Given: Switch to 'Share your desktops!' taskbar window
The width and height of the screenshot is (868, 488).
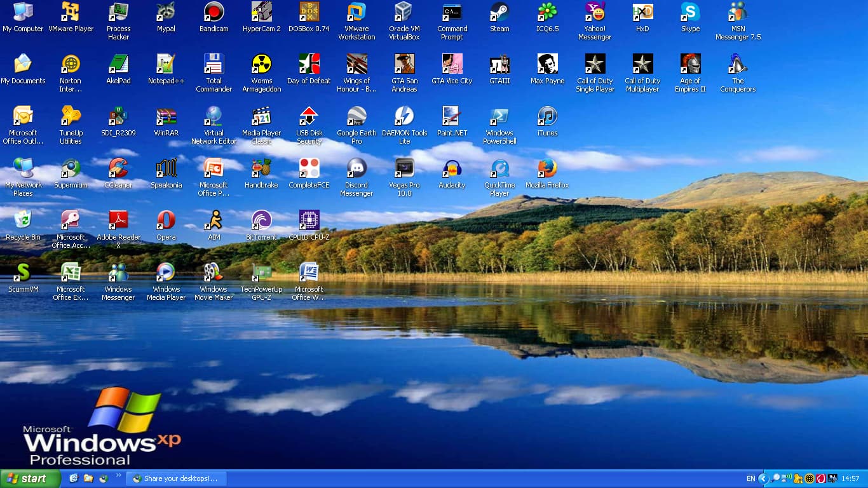Looking at the screenshot, I should pyautogui.click(x=176, y=478).
